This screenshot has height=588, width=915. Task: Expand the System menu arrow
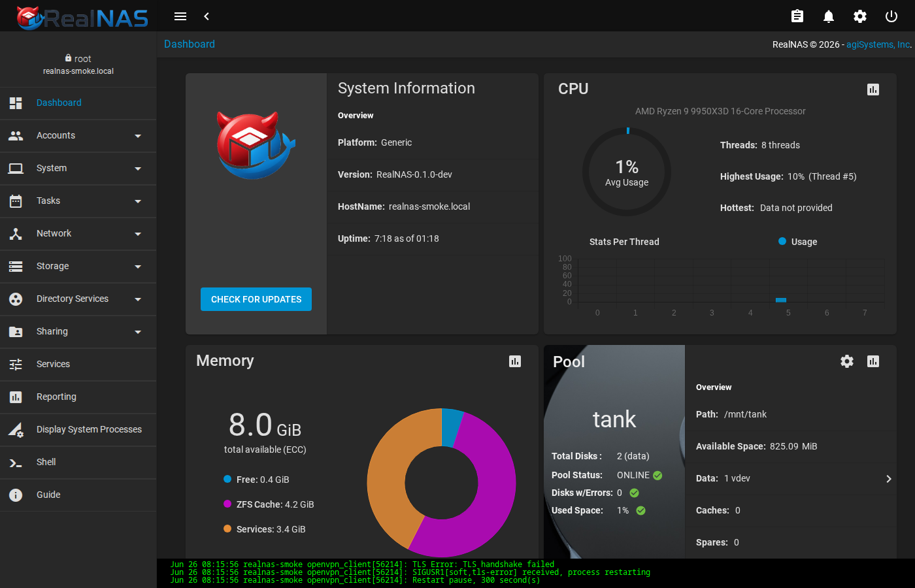click(138, 169)
